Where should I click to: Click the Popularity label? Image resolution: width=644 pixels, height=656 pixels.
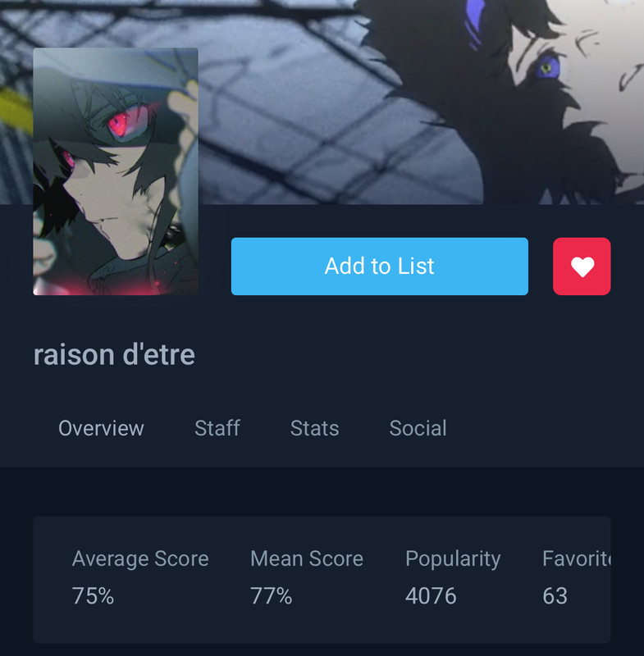coord(453,559)
